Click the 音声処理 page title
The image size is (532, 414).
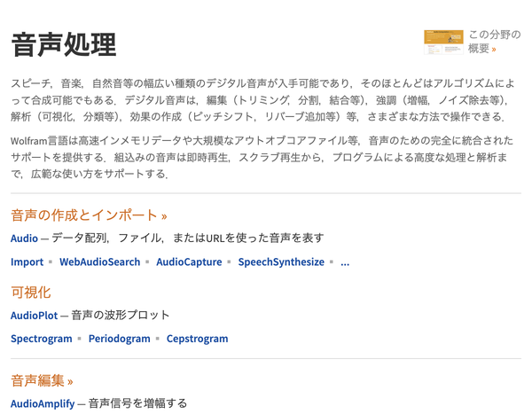coord(64,44)
